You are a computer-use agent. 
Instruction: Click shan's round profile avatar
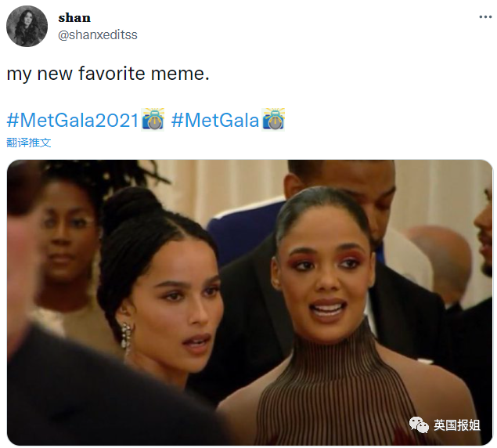(x=27, y=26)
